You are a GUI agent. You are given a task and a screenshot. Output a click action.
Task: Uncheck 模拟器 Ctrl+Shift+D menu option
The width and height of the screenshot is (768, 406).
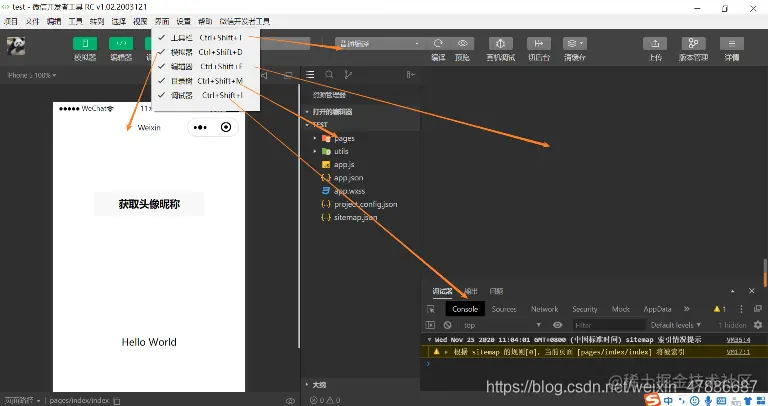(x=206, y=52)
